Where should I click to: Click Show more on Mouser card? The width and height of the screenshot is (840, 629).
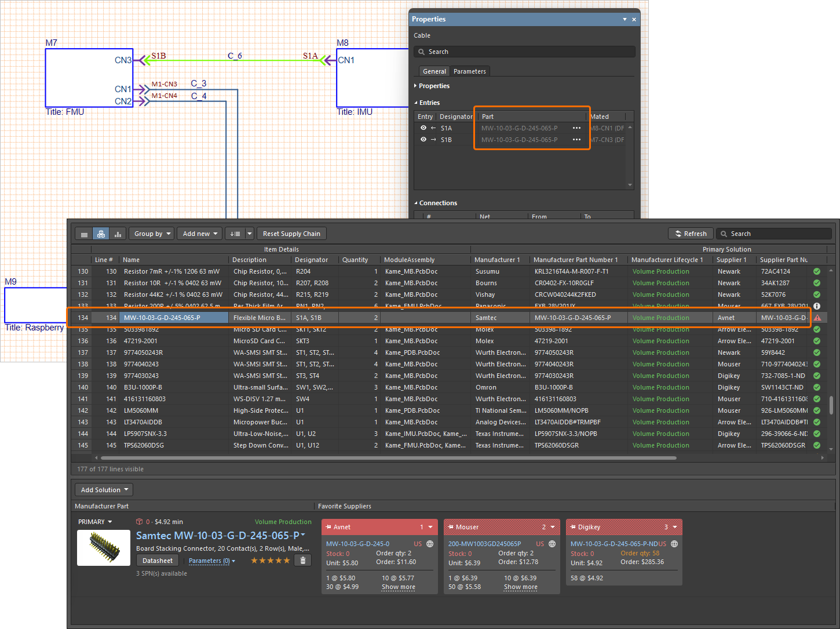coord(521,587)
